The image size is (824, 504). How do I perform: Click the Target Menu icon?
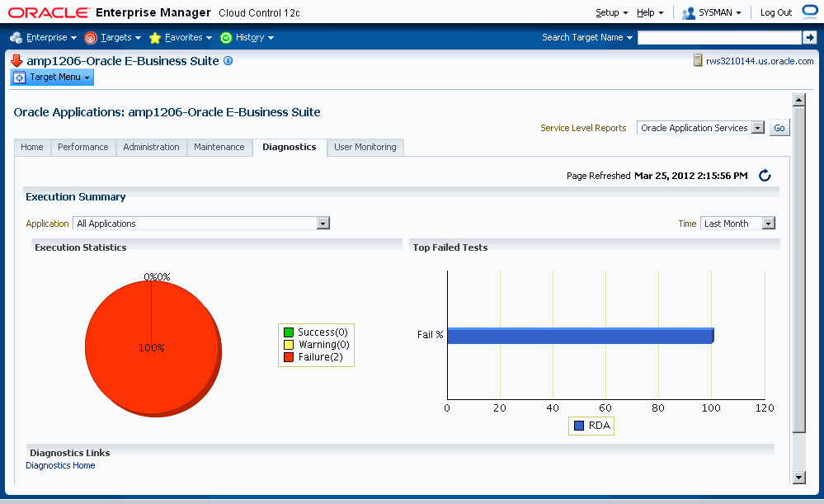click(20, 78)
